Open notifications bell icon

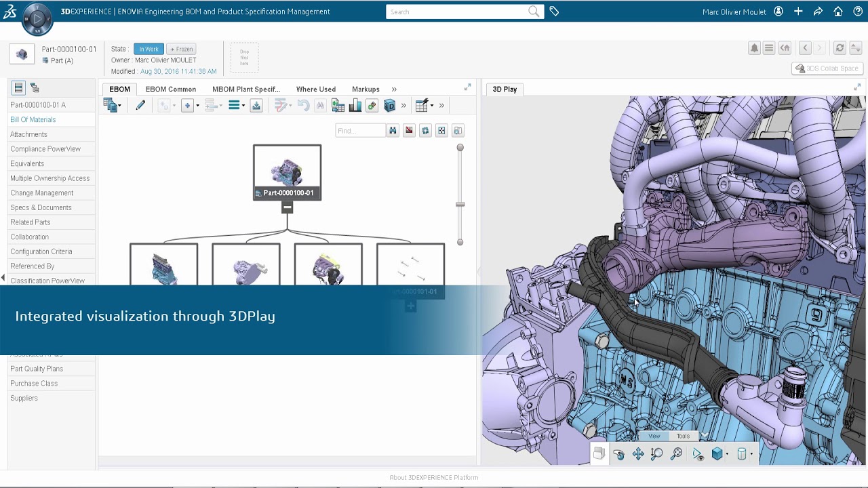[754, 48]
